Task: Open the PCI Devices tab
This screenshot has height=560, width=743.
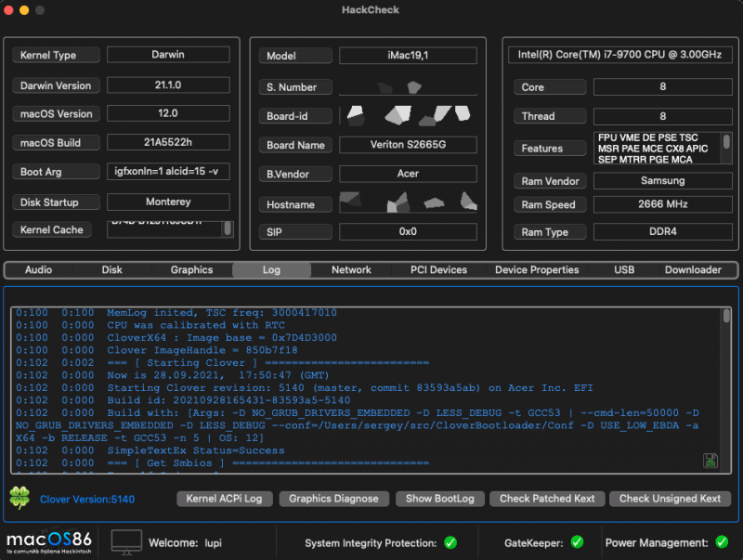Action: [438, 270]
